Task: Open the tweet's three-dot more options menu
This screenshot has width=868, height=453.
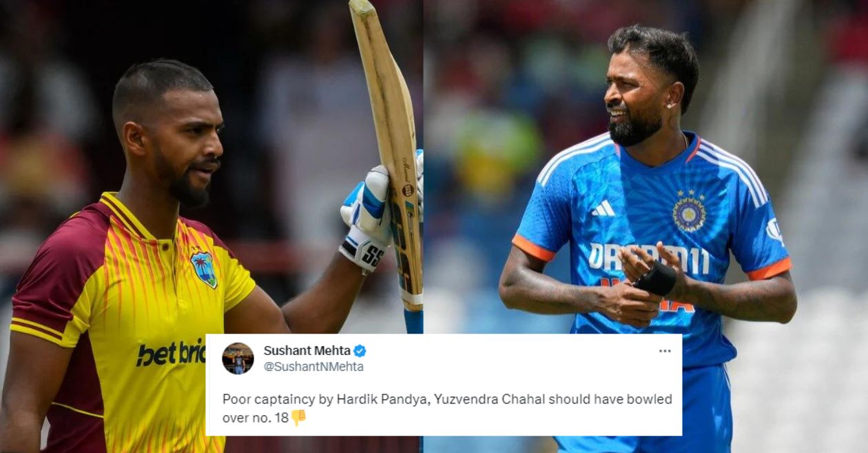Action: click(665, 351)
